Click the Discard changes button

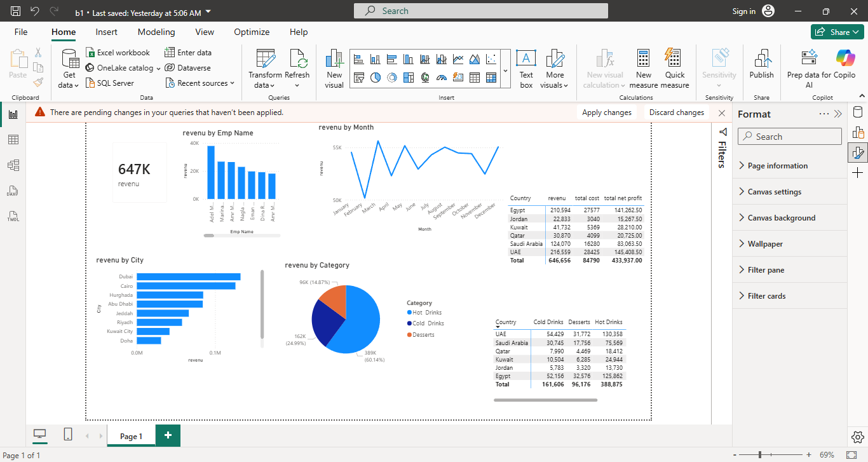(677, 112)
